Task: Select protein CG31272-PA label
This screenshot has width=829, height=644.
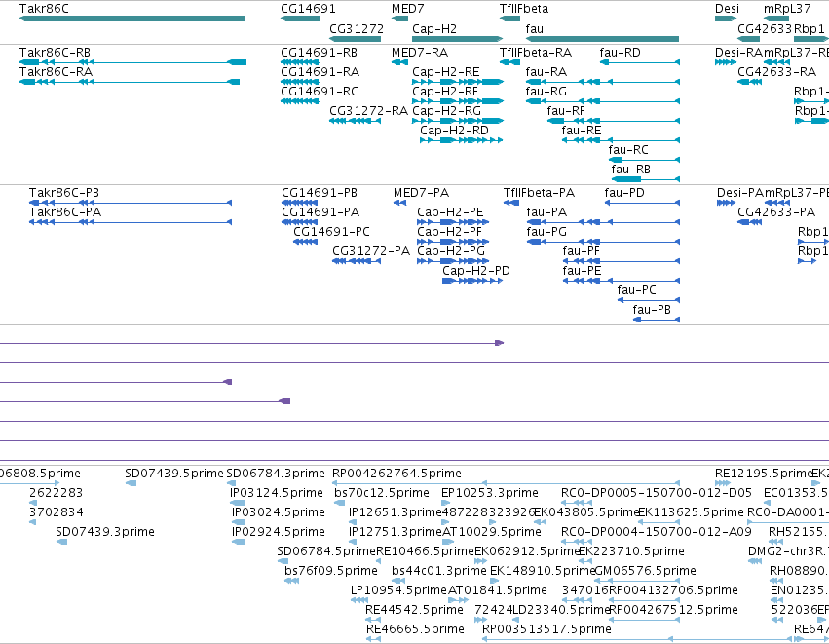Action: pyautogui.click(x=371, y=251)
